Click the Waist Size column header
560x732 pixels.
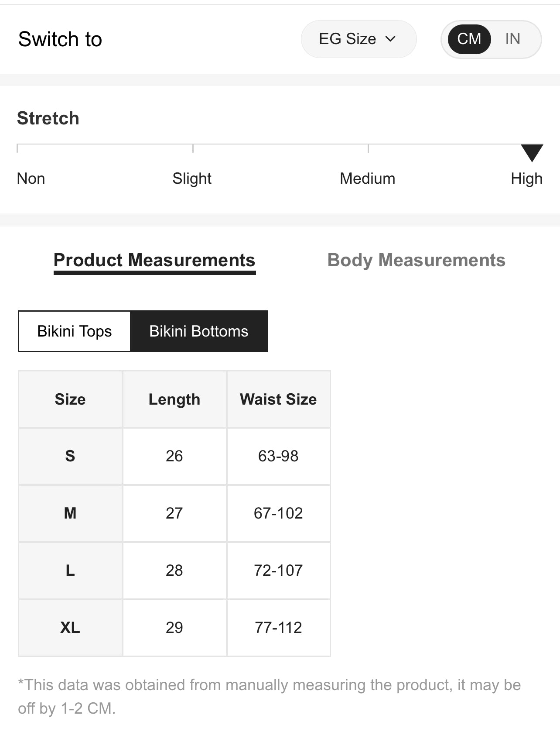click(278, 399)
